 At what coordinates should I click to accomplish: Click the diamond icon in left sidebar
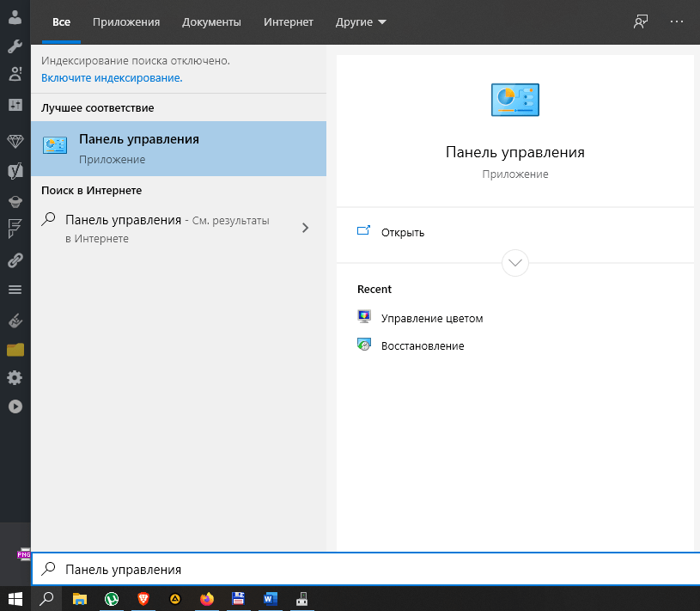coord(15,141)
